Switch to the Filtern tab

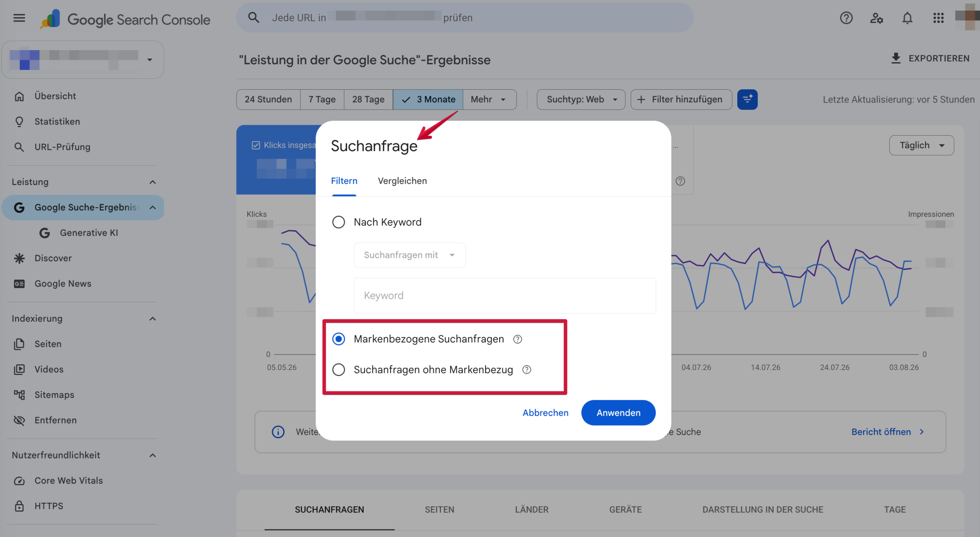[344, 181]
